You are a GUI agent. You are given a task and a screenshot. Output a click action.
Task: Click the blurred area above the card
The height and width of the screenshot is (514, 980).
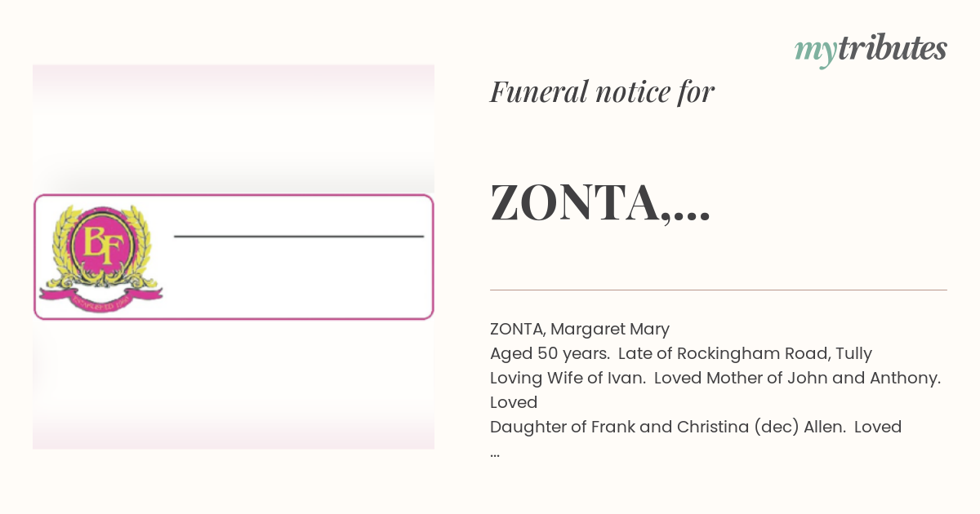click(234, 129)
